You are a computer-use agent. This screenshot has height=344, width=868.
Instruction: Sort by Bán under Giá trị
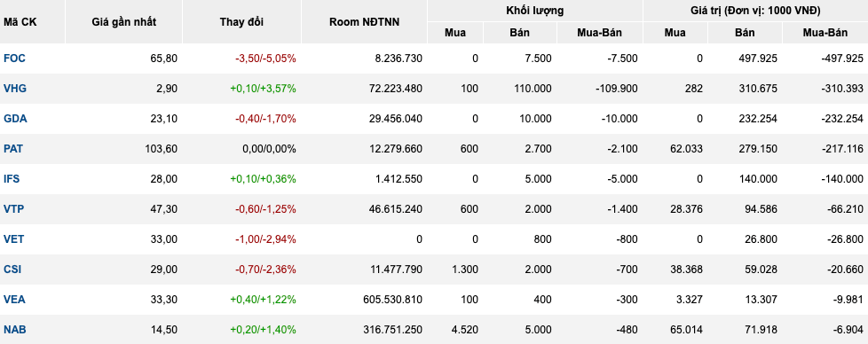click(x=746, y=33)
